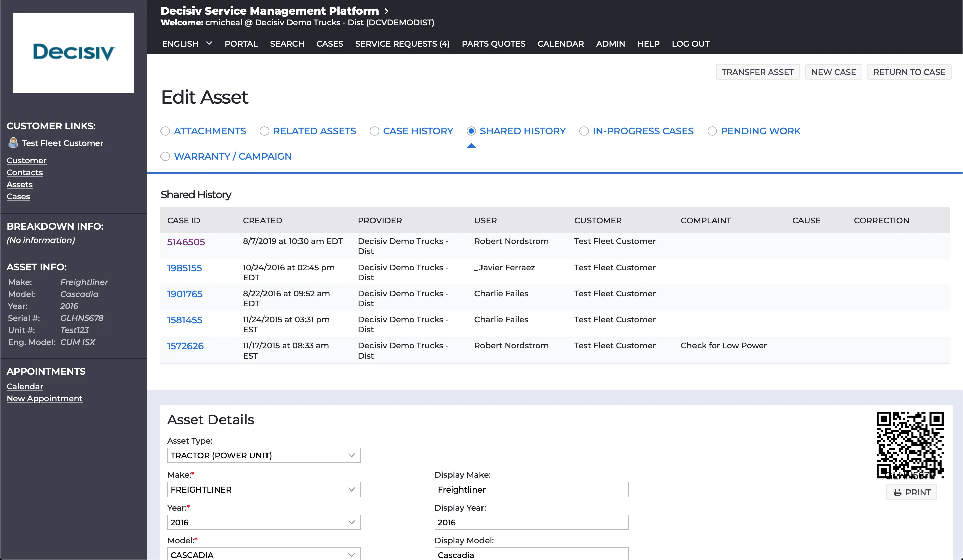This screenshot has width=963, height=560.
Task: Select the WARRANTY / CAMPAIGN radio button
Action: tap(165, 156)
